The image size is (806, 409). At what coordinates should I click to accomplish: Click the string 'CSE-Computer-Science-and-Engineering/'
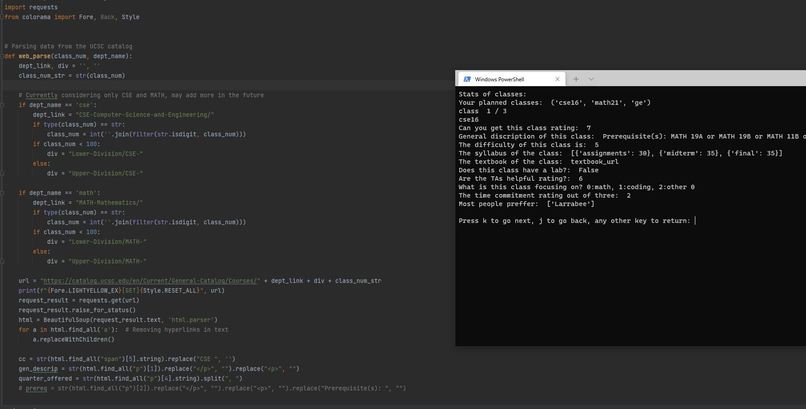click(145, 115)
